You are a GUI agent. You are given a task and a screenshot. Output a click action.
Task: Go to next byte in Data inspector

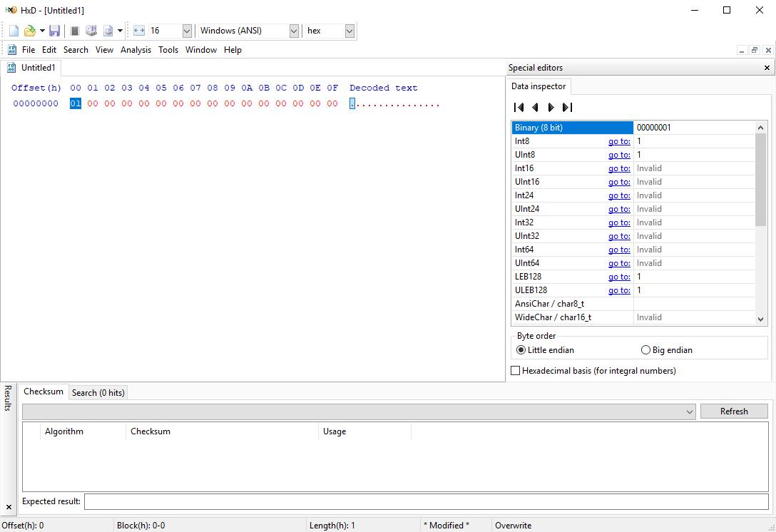point(551,108)
